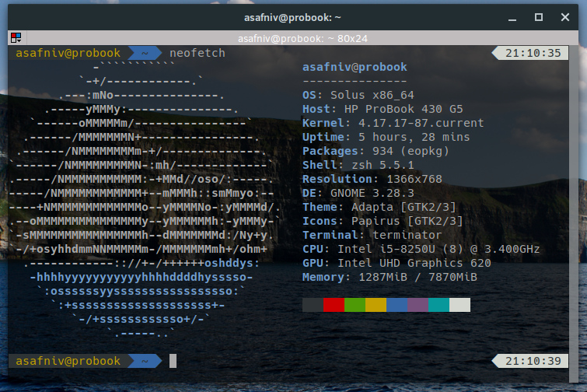The width and height of the screenshot is (587, 392).
Task: Click the green color block
Action: [355, 305]
